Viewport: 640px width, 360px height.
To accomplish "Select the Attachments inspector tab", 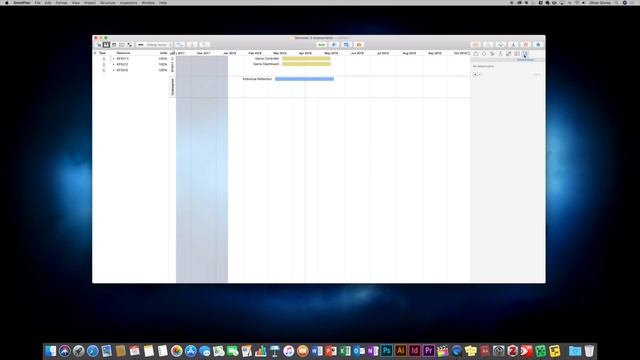I will pos(525,53).
